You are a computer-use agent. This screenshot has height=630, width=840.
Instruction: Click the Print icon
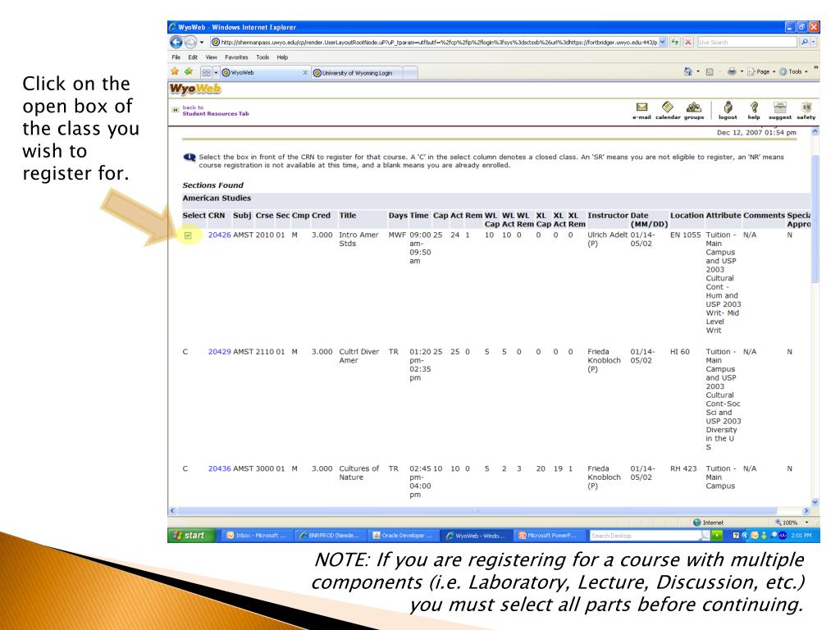pos(732,71)
